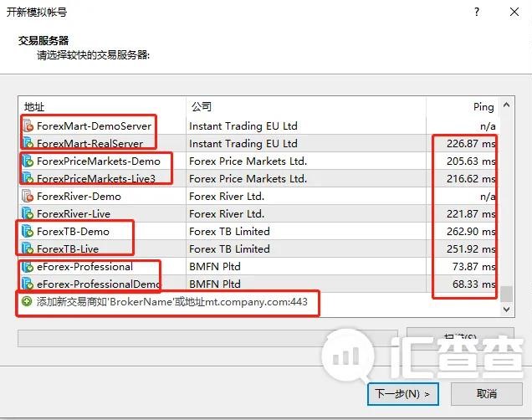Click the scrollbar up arrow
The image size is (532, 420).
(506, 105)
